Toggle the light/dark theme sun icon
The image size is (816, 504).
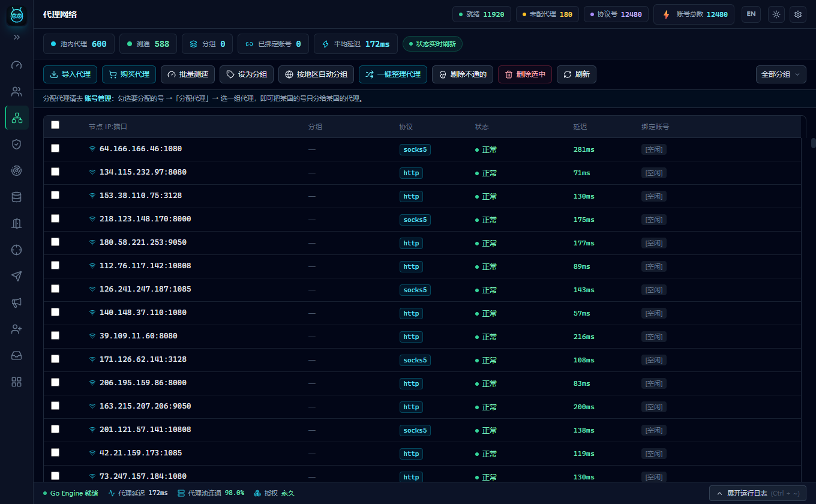coord(776,14)
